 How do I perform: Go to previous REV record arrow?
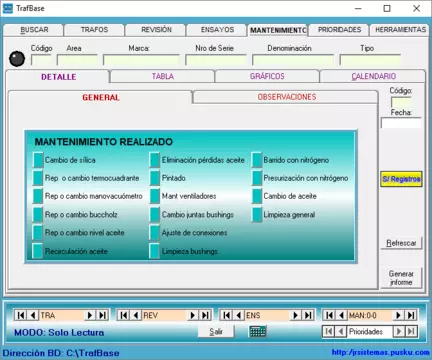136,315
